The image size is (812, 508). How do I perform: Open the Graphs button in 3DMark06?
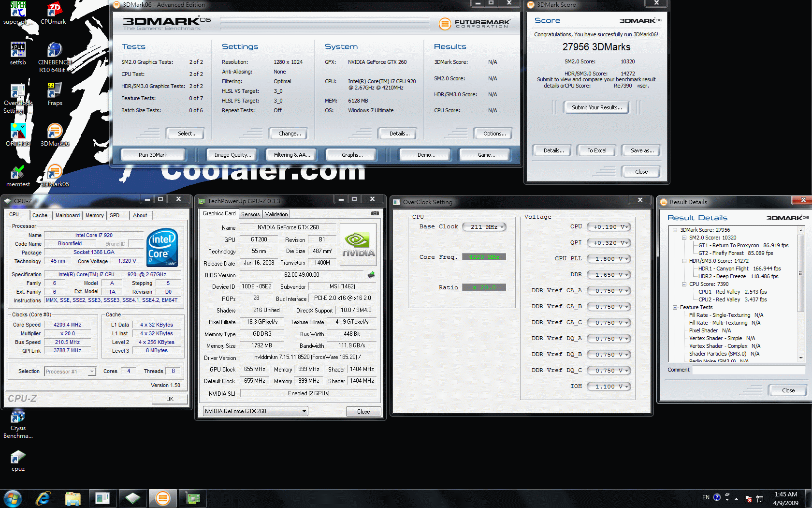(x=352, y=155)
